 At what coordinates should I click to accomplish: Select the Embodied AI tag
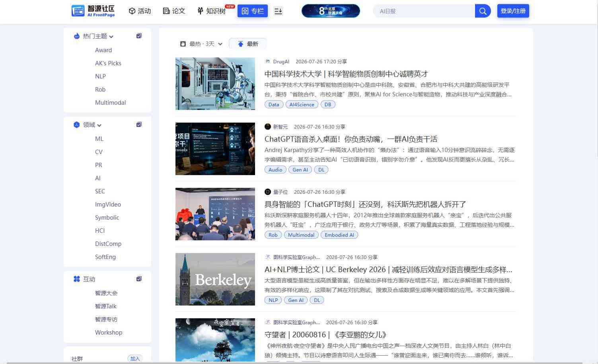(x=339, y=235)
